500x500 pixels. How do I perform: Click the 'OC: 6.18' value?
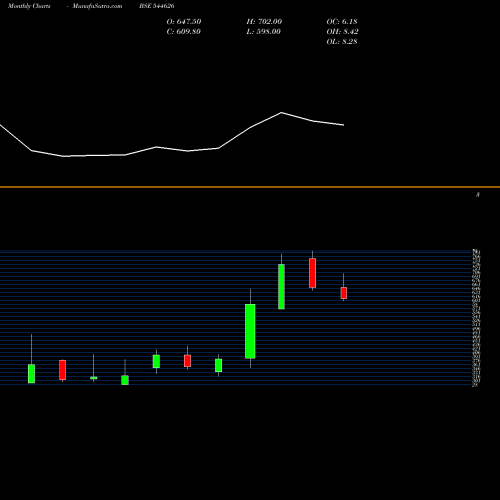pos(342,22)
